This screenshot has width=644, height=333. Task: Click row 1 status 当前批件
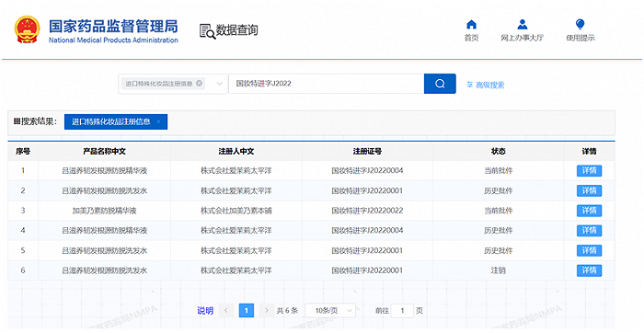point(499,171)
